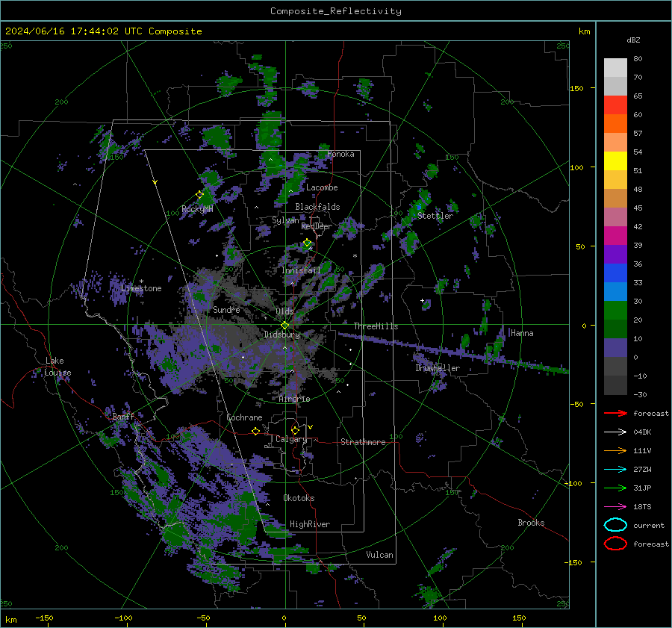The width and height of the screenshot is (672, 628).
Task: Click the Okotoks town label
Action: (299, 499)
